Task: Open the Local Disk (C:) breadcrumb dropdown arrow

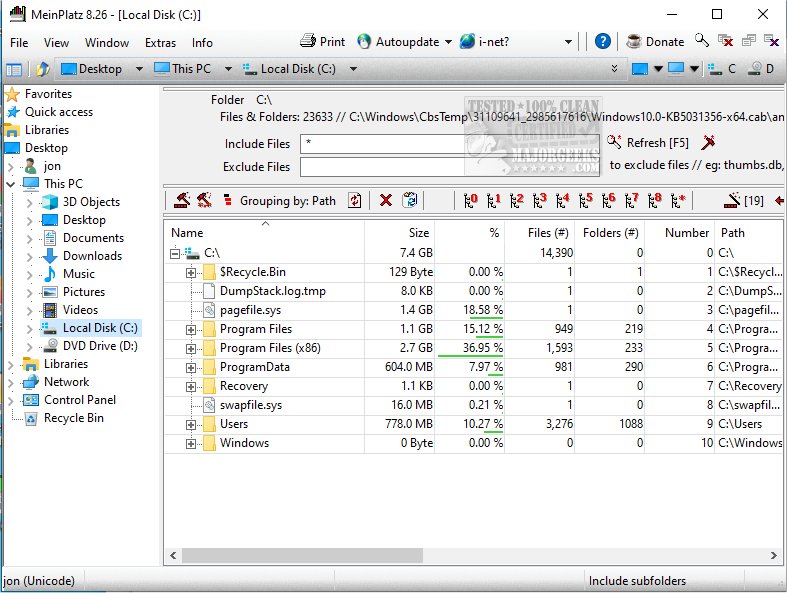Action: pyautogui.click(x=353, y=69)
